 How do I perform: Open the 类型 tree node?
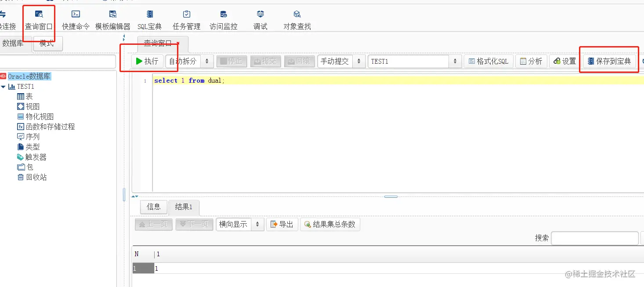tap(29, 147)
